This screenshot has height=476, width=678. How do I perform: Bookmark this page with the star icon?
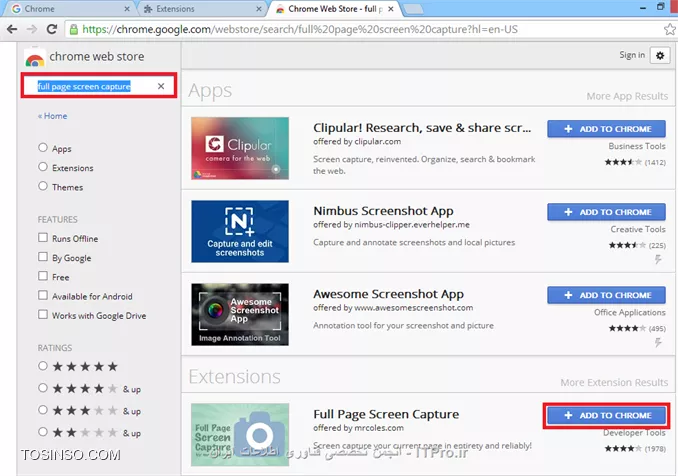click(670, 29)
